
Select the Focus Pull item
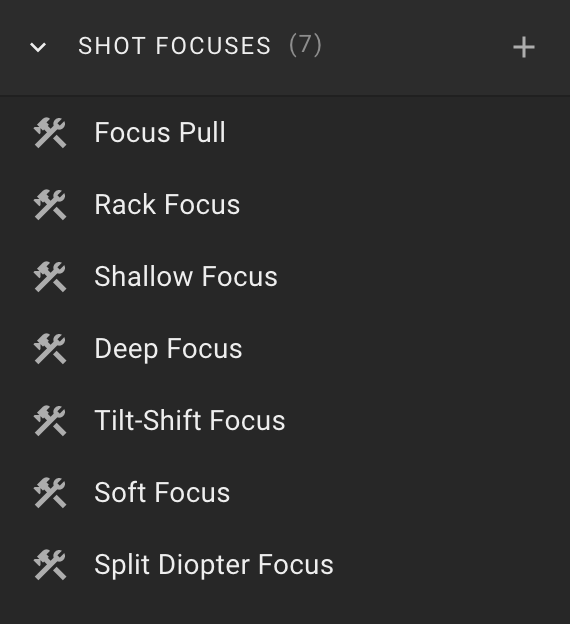285,133
